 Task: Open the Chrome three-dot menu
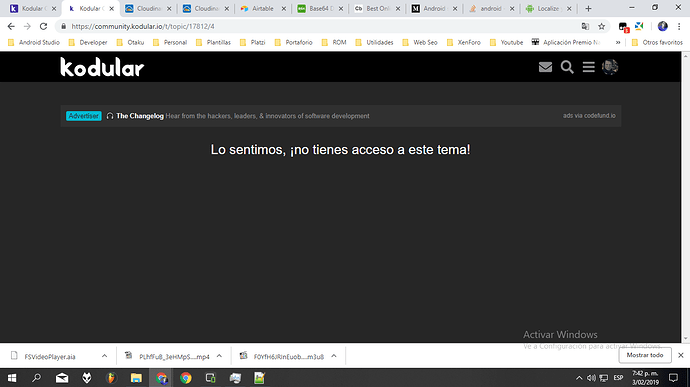click(679, 26)
